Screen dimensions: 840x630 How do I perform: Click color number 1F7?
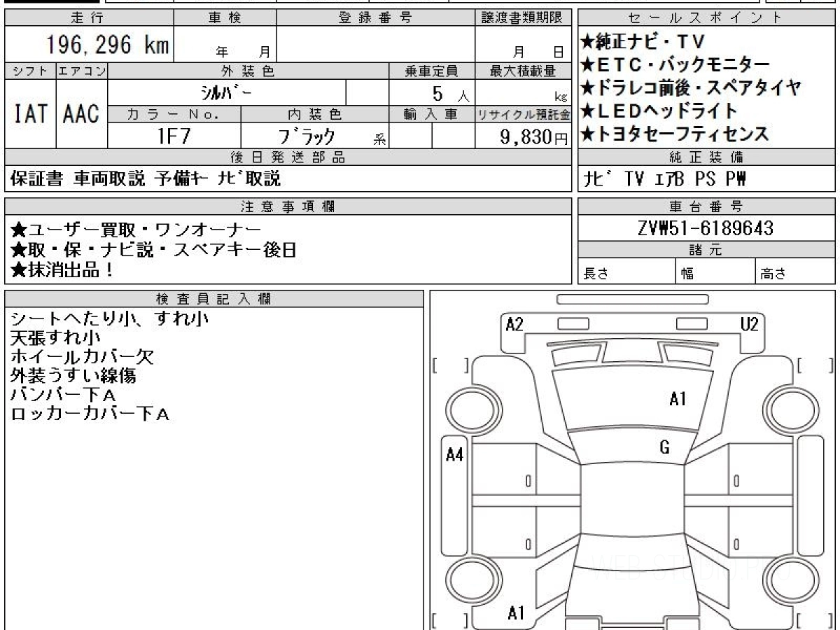point(173,136)
